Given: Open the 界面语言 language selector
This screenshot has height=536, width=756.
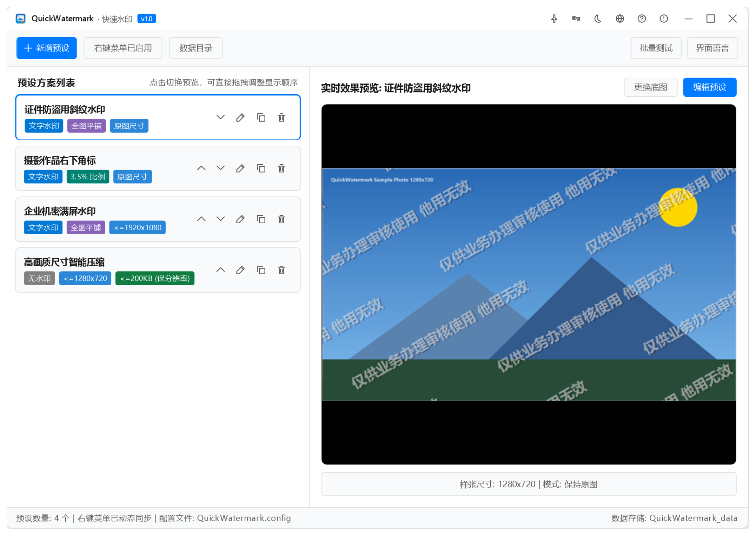Looking at the screenshot, I should (712, 48).
